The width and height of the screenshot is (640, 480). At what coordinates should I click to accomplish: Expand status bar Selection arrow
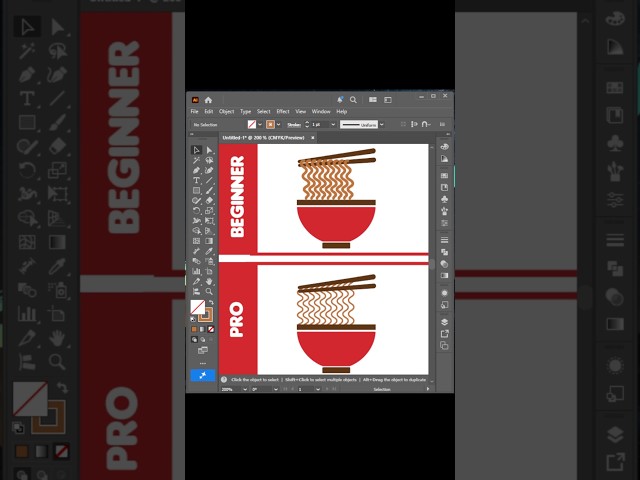[428, 389]
